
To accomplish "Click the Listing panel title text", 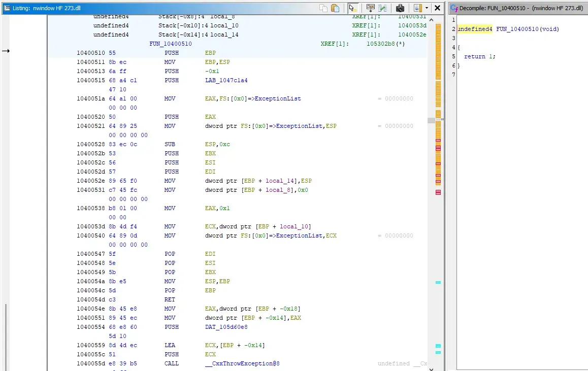I will 47,8.
